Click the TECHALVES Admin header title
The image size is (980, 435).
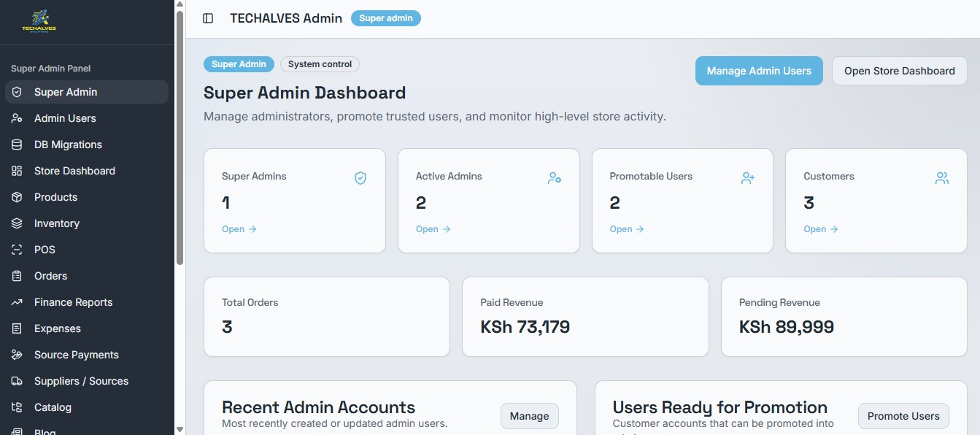286,18
